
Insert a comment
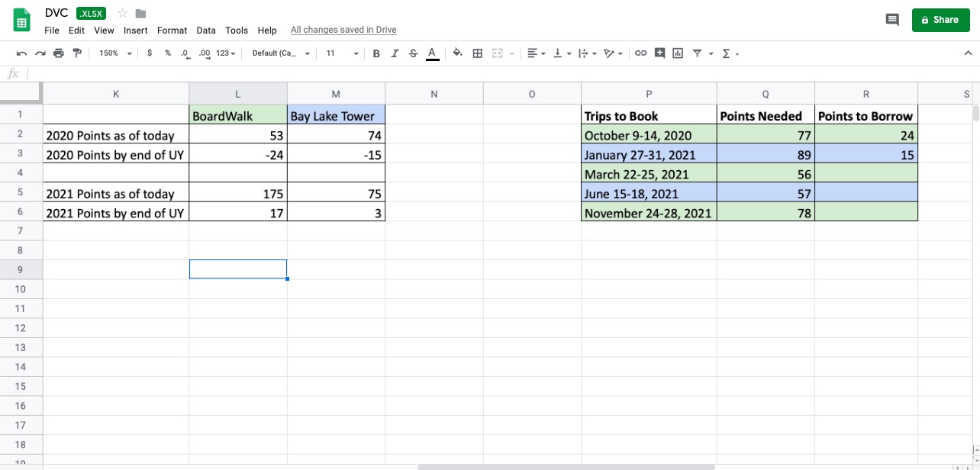pos(659,53)
